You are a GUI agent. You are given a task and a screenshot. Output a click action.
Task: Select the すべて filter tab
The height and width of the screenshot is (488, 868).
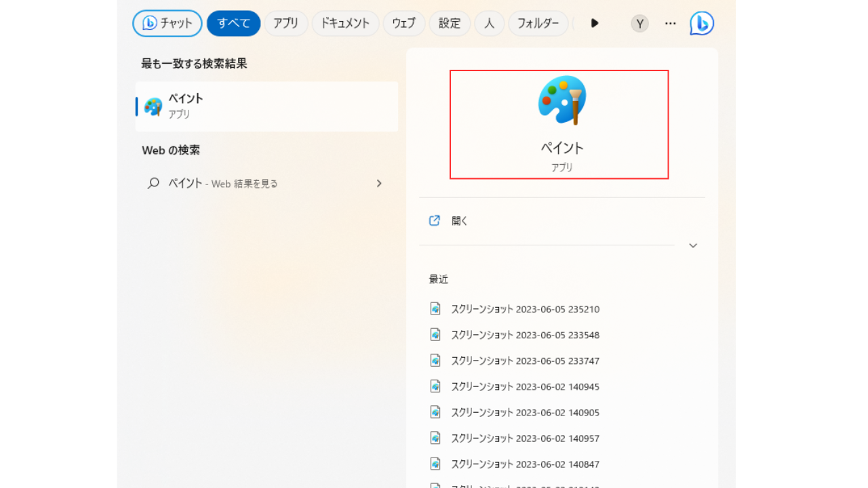pyautogui.click(x=234, y=23)
